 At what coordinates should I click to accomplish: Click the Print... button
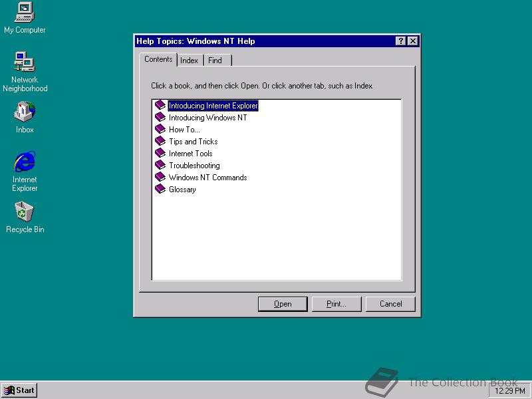(x=336, y=304)
